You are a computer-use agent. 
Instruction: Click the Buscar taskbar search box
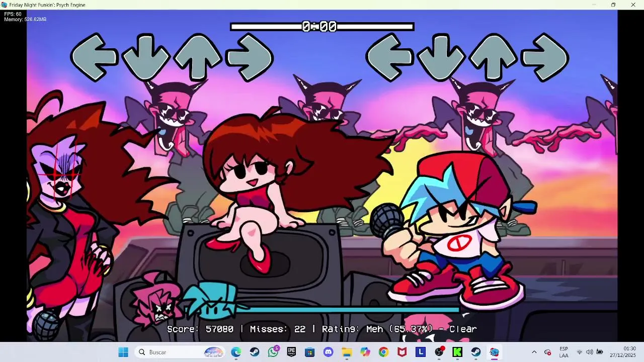(x=181, y=352)
